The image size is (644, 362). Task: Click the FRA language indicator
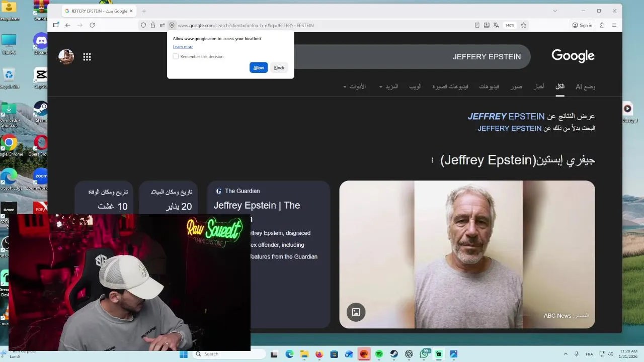click(x=589, y=354)
